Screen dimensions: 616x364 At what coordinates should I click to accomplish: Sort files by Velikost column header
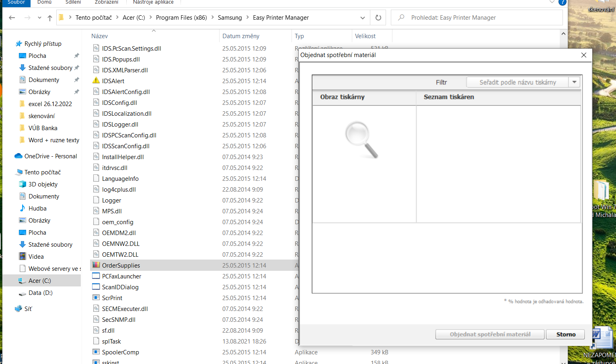pos(372,36)
